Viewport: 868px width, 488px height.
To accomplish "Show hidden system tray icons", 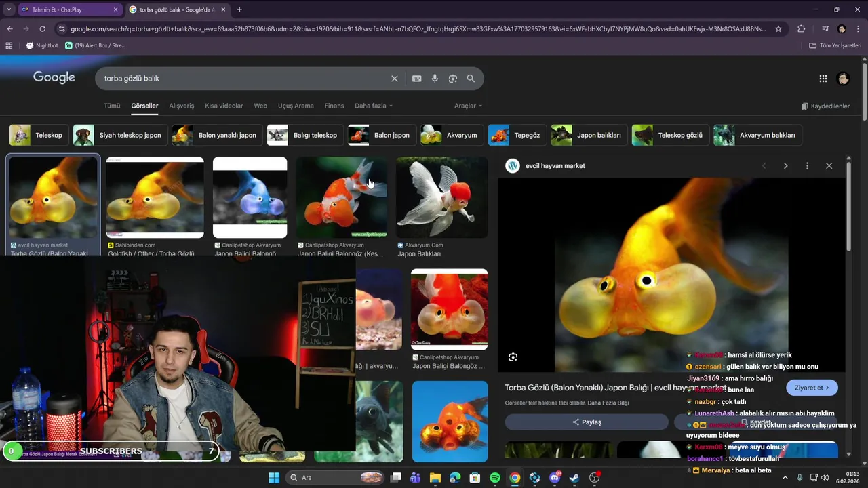I will click(785, 478).
